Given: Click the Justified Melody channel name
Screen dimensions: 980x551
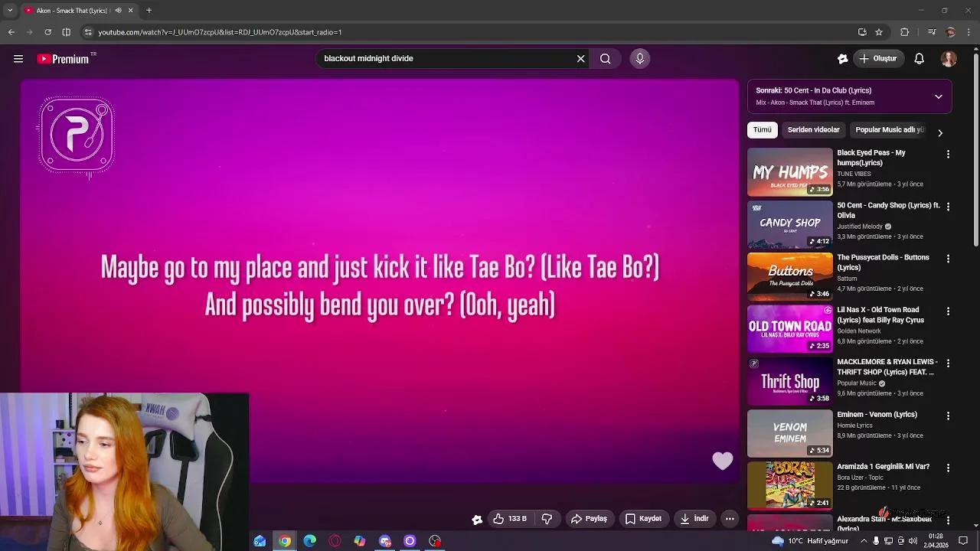Looking at the screenshot, I should point(860,227).
